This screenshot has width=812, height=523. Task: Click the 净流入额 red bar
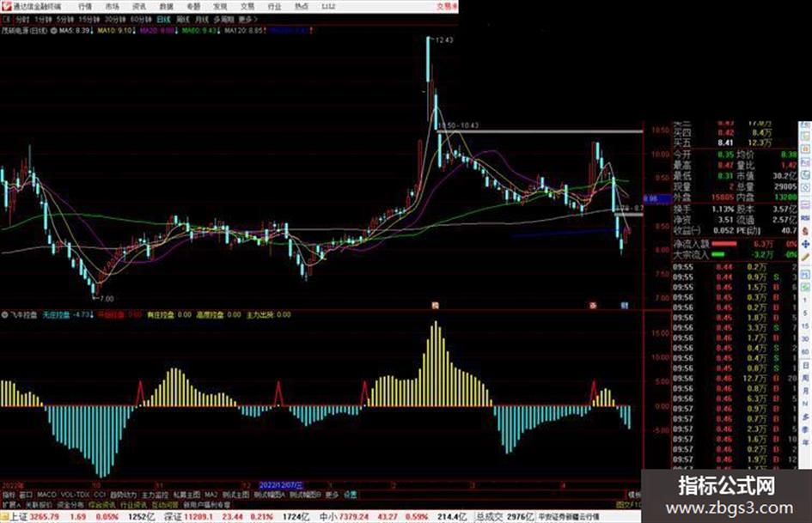coord(724,243)
